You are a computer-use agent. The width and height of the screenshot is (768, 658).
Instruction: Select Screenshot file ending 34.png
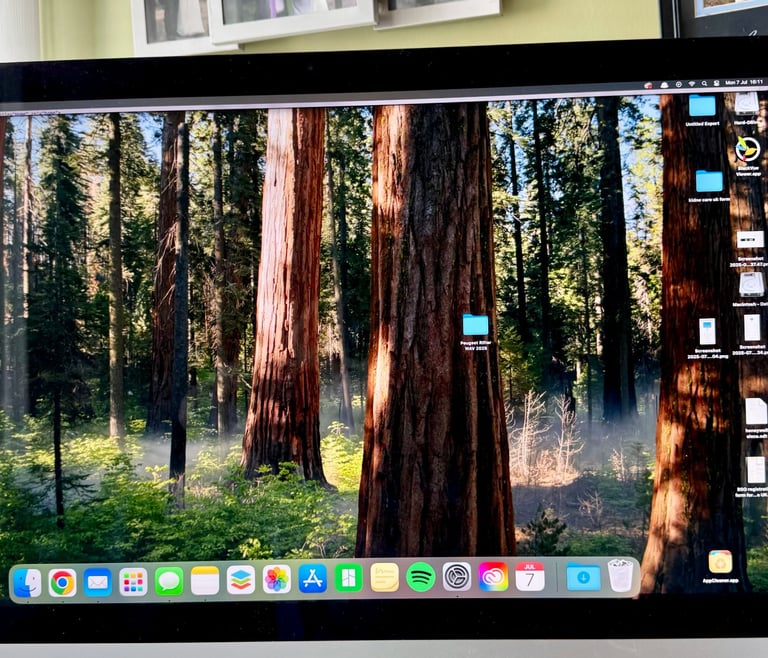[752, 328]
